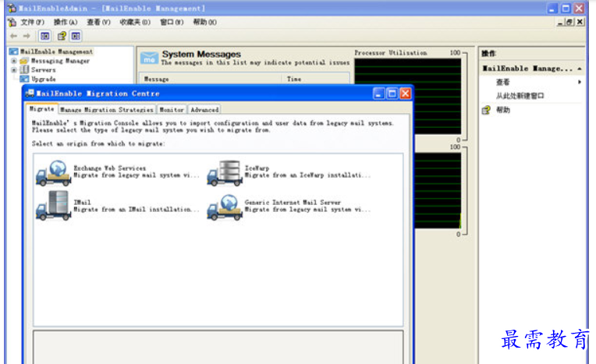Viewport: 596px width, 364px height.
Task: Select Messaging Manager in the console tree
Action: [60, 61]
